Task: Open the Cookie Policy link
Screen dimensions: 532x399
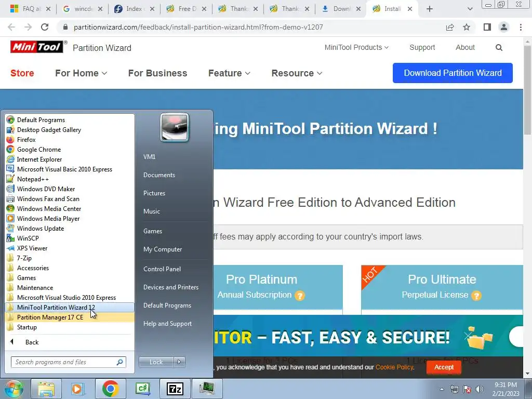Action: pos(394,367)
